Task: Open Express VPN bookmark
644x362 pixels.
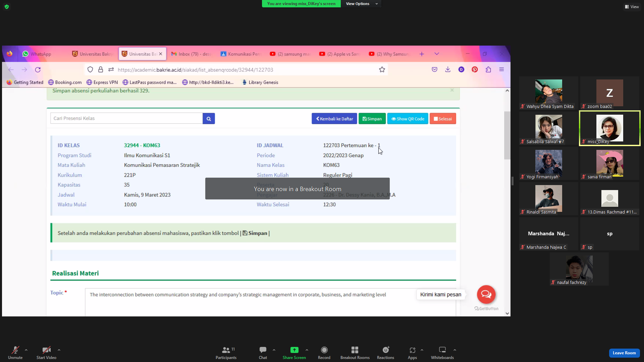Action: point(102,82)
